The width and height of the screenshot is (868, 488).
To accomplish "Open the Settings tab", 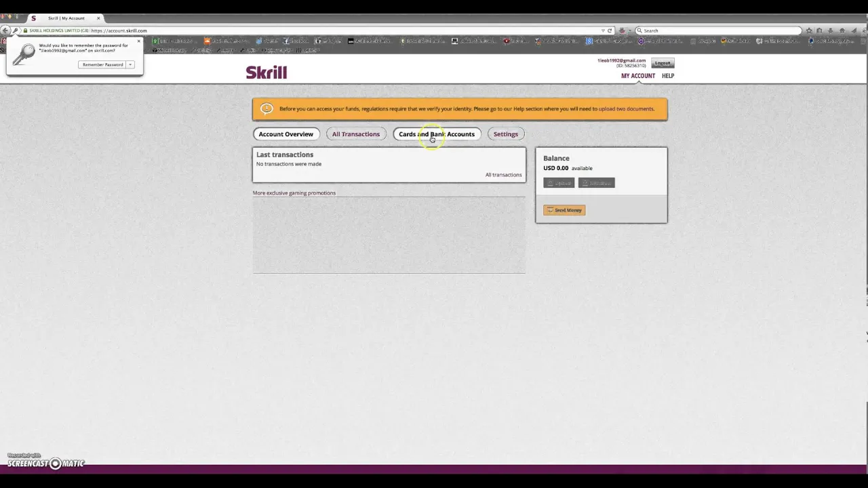I will [x=506, y=134].
